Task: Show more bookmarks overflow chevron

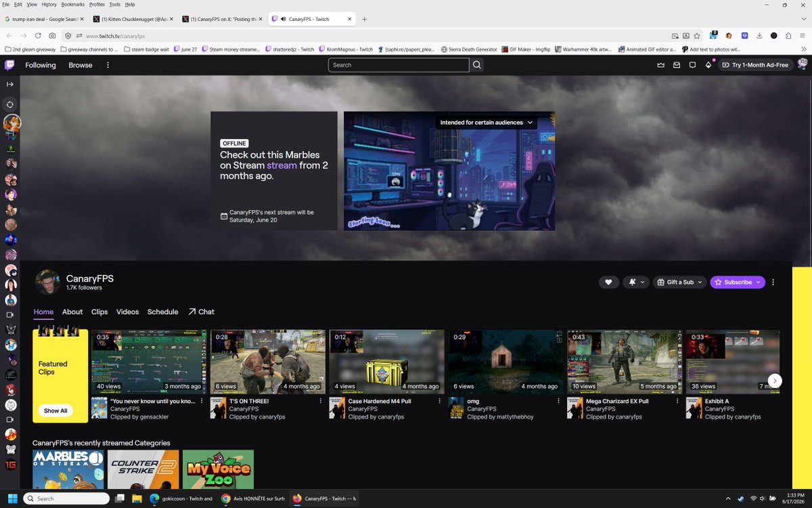Action: coord(805,49)
